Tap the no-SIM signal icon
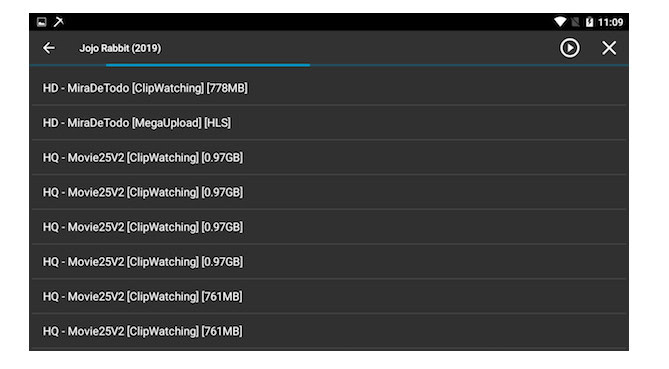Viewport: 669px width, 369px height. pos(576,22)
